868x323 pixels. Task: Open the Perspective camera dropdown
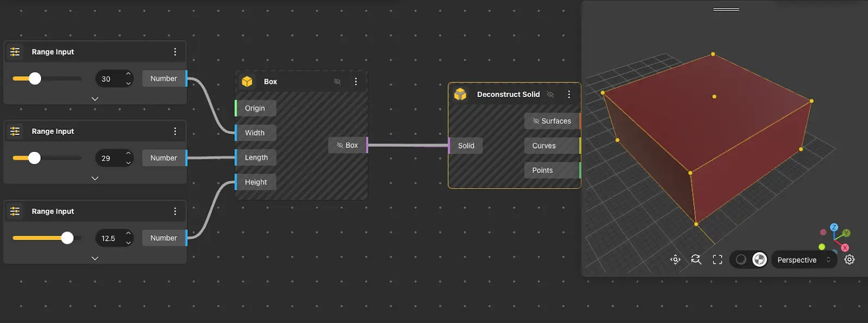point(803,260)
